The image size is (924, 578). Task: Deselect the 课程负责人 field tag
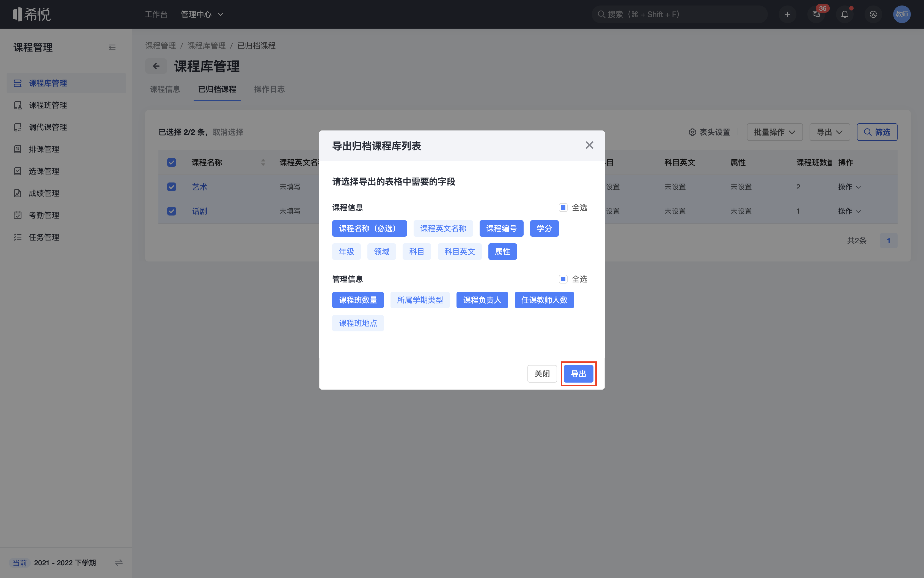482,300
